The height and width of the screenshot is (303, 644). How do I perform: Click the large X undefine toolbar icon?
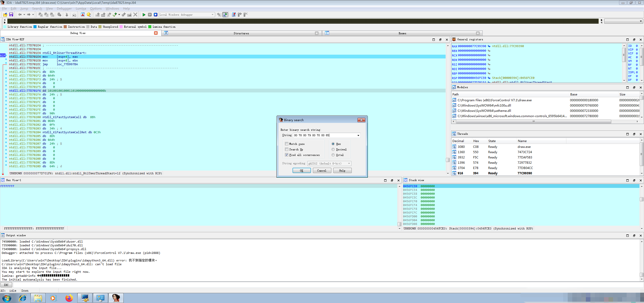tap(135, 15)
